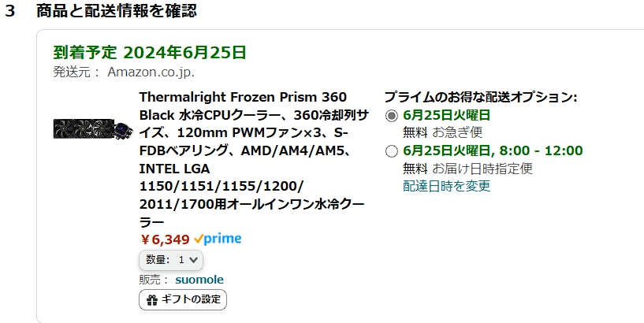Click the prime logo beside the price

coord(218,239)
